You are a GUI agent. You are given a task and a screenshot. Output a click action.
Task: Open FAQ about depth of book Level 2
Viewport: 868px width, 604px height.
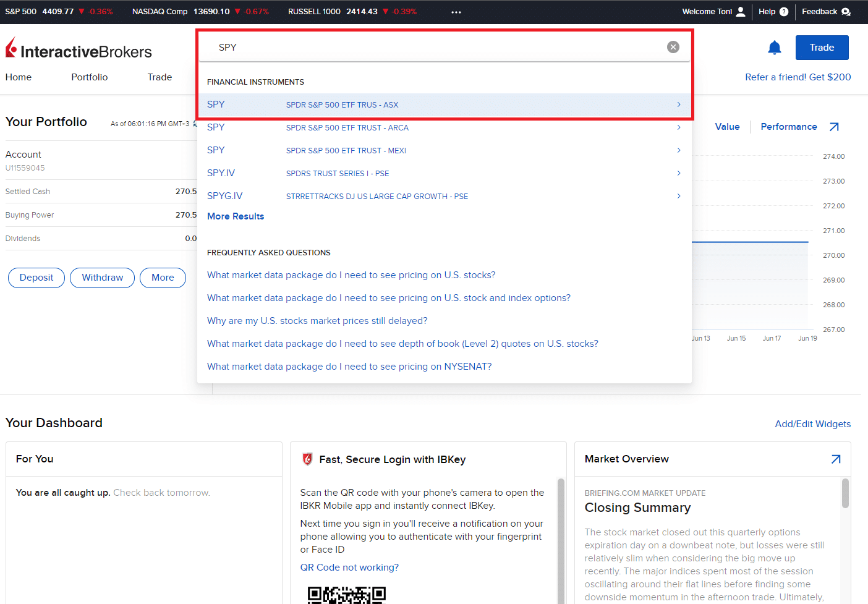pyautogui.click(x=402, y=344)
